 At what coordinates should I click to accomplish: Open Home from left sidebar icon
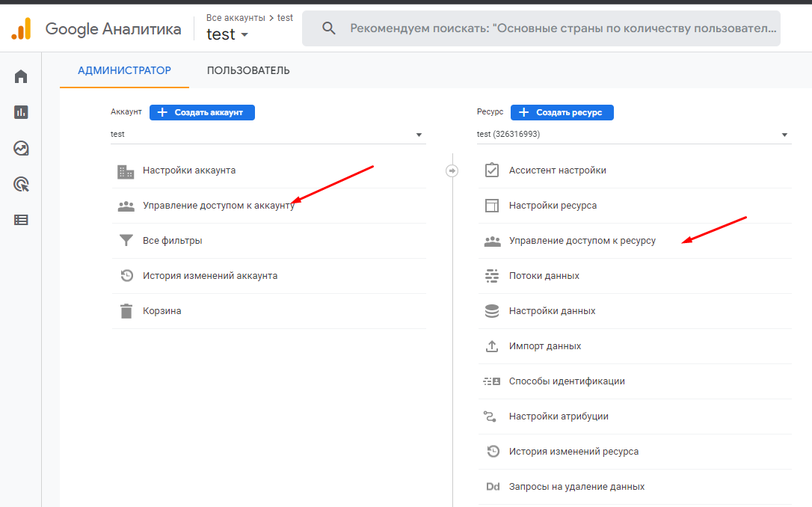21,76
